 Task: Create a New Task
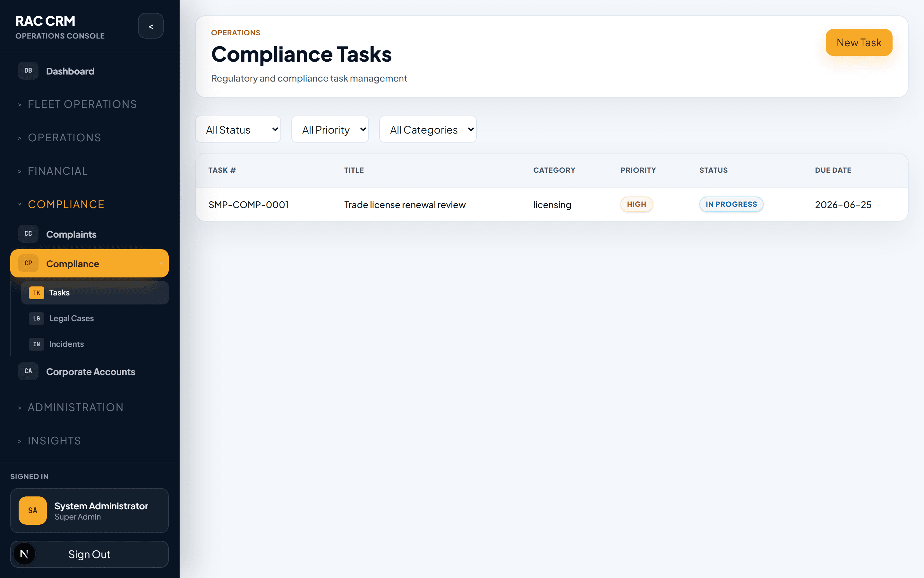coord(859,42)
